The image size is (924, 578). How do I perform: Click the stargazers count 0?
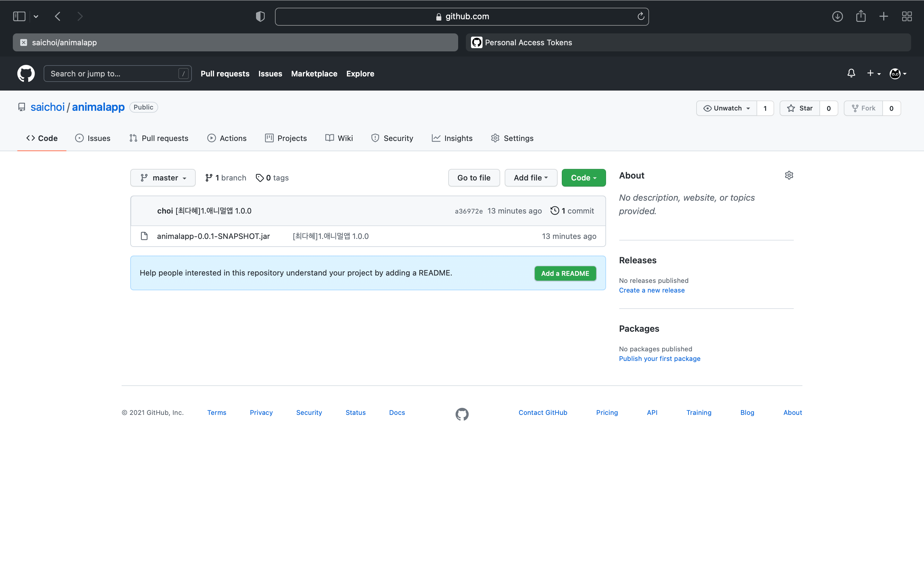click(x=828, y=108)
